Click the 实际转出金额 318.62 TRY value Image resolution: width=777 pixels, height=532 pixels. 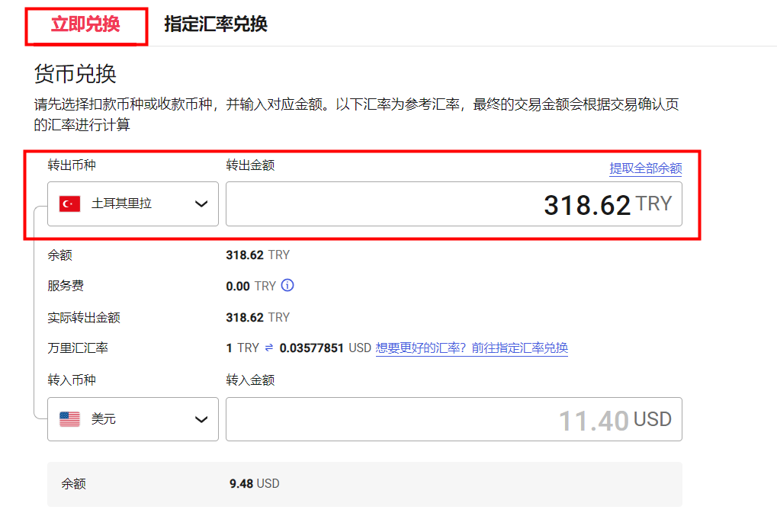pos(258,317)
